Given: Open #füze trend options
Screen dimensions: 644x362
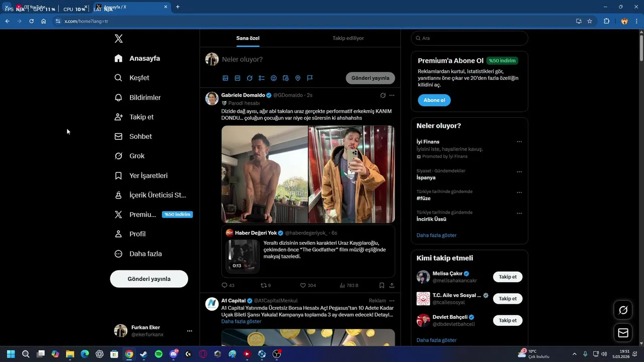Looking at the screenshot, I should (519, 193).
